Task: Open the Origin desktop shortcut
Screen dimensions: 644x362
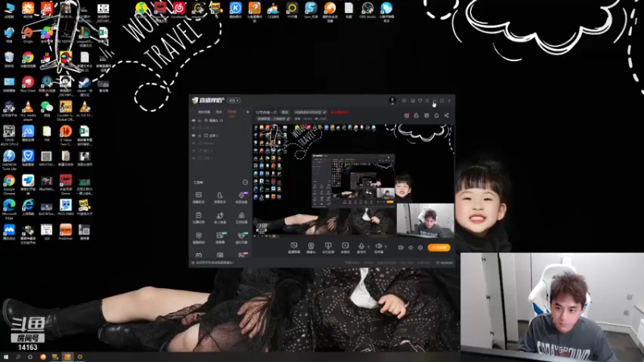Action: point(28,35)
